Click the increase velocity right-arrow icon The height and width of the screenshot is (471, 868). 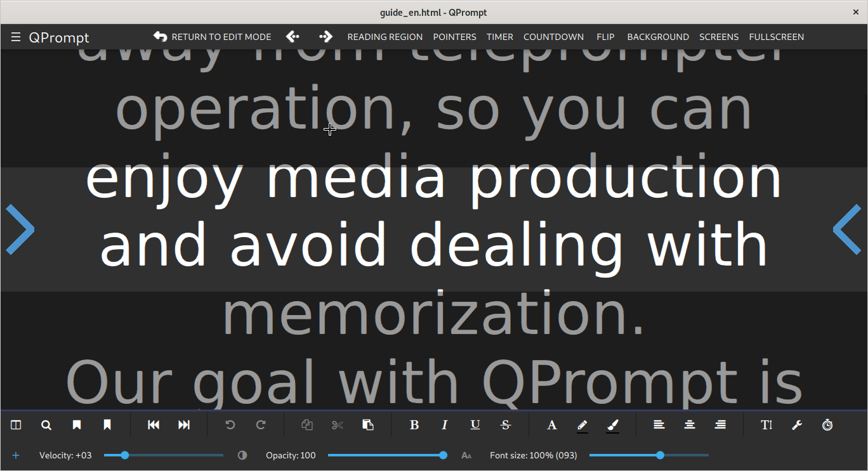(326, 37)
